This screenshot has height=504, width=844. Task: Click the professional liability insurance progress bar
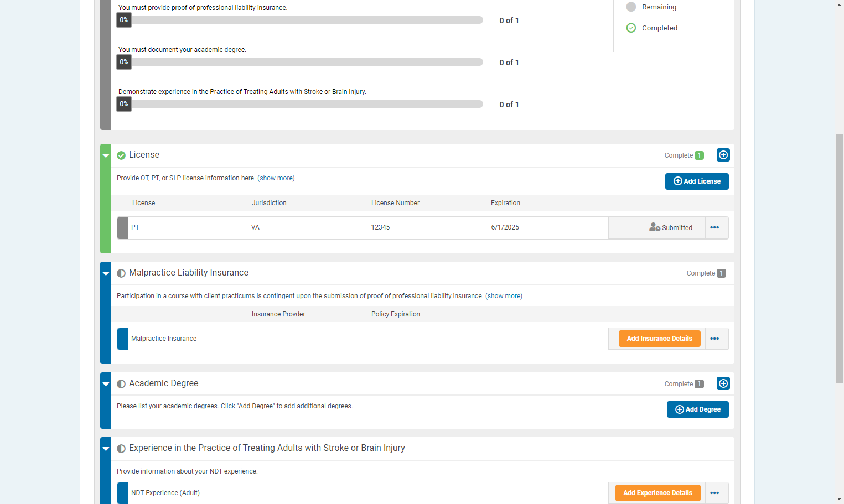pos(299,20)
